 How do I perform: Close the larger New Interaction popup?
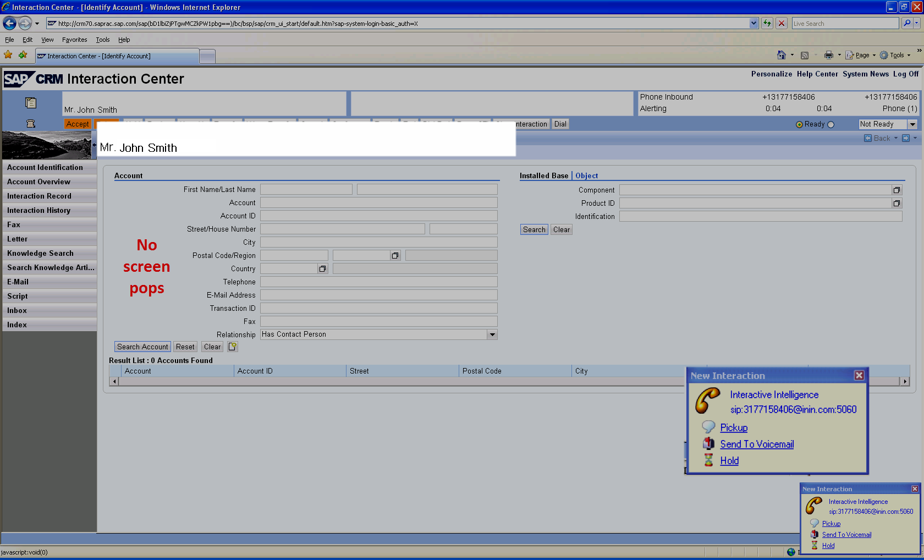tap(859, 375)
